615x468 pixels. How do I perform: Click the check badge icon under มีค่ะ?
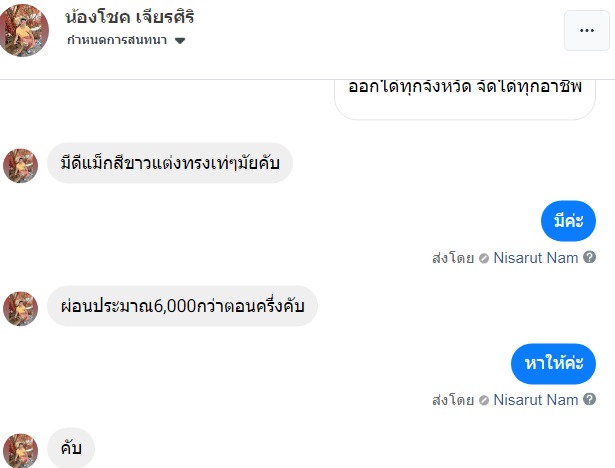(x=484, y=257)
